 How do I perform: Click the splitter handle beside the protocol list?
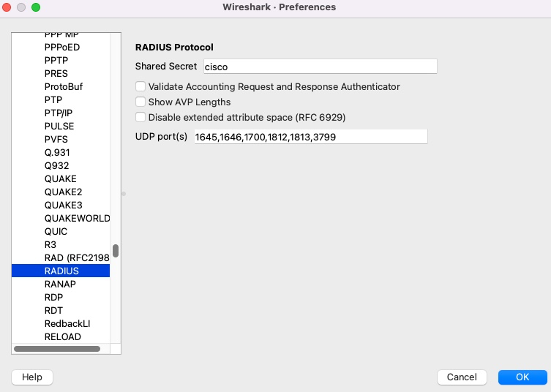[124, 194]
